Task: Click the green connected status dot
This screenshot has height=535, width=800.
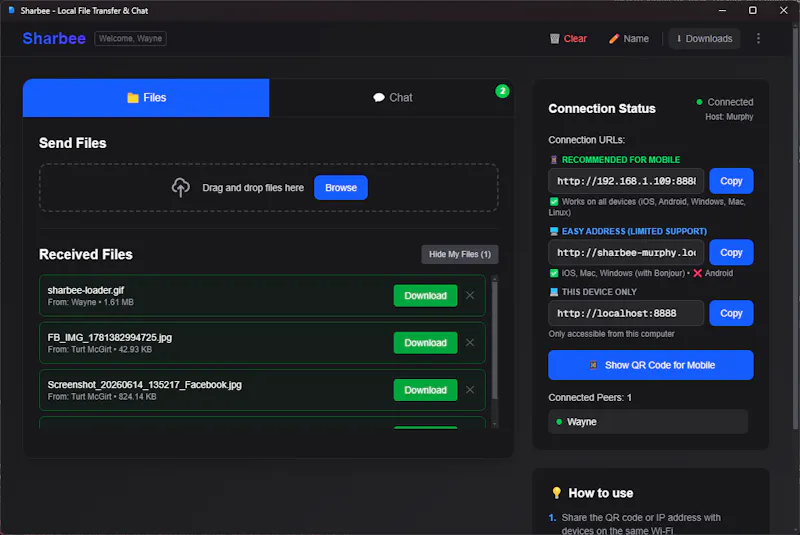Action: point(699,102)
